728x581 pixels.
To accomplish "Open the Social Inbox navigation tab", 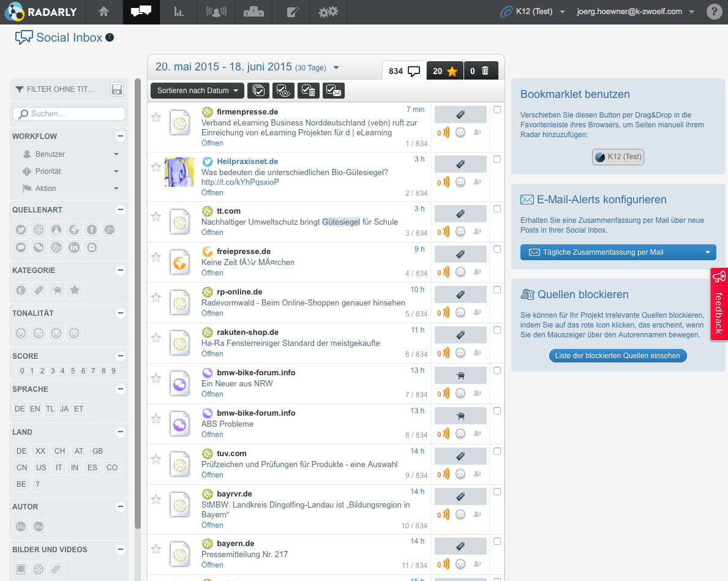I will (141, 12).
